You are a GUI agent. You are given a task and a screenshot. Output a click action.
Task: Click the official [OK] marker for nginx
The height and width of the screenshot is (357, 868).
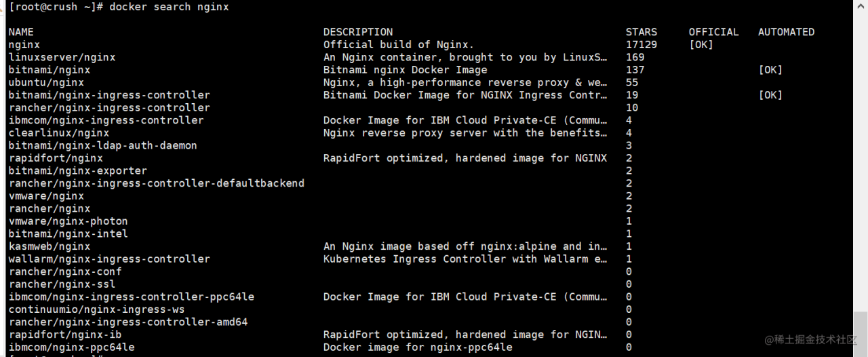(x=701, y=45)
